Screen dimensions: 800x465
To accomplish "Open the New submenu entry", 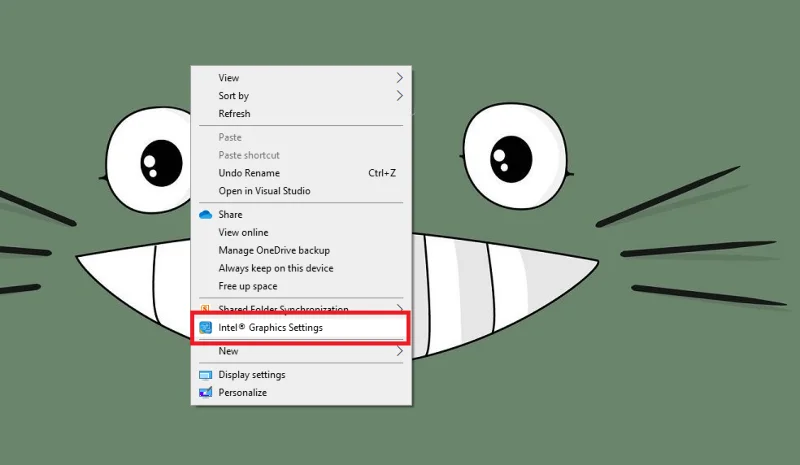I will coord(301,351).
